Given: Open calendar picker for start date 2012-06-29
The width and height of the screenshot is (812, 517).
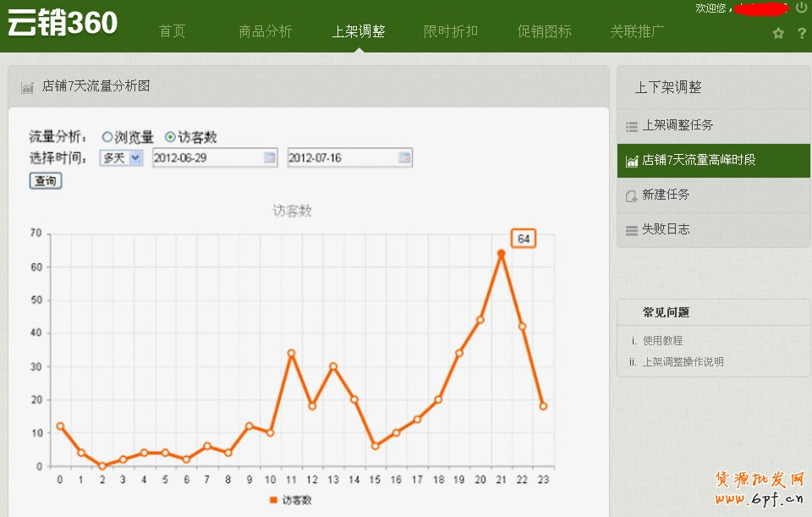Looking at the screenshot, I should click(270, 158).
